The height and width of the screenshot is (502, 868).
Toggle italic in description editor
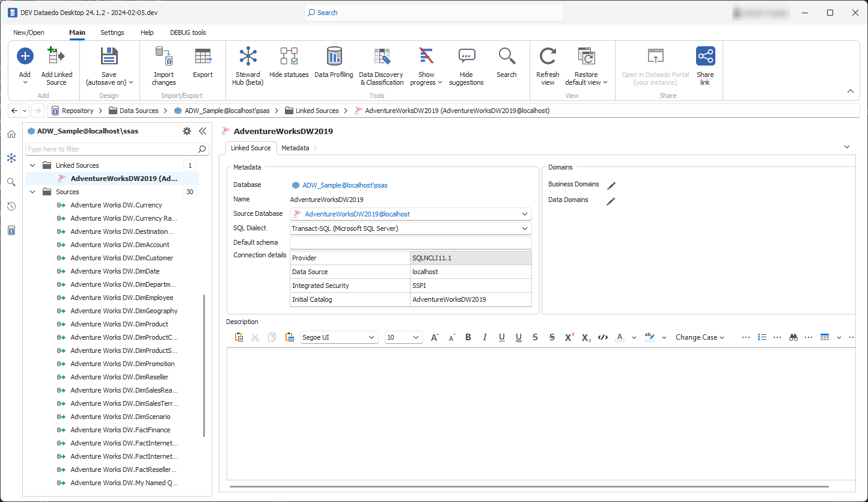pos(485,337)
